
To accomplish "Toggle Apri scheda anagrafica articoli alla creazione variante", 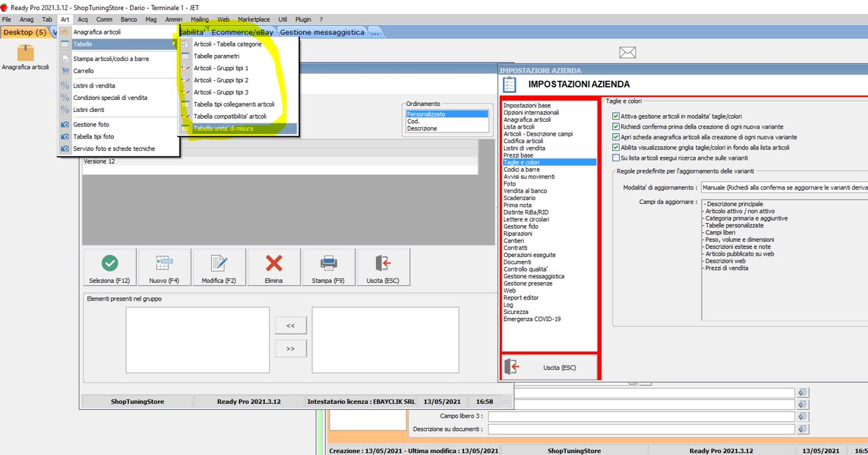I will pyautogui.click(x=616, y=137).
